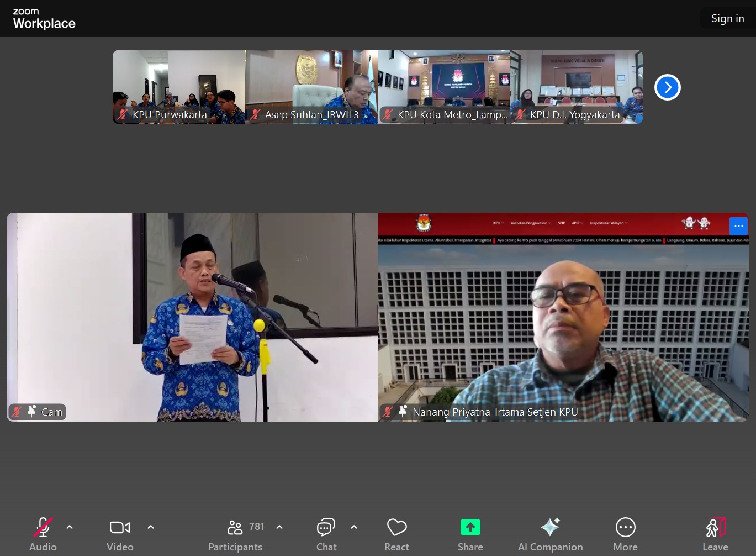Image resolution: width=756 pixels, height=557 pixels.
Task: Expand audio options arrow beside Audio
Action: [70, 527]
